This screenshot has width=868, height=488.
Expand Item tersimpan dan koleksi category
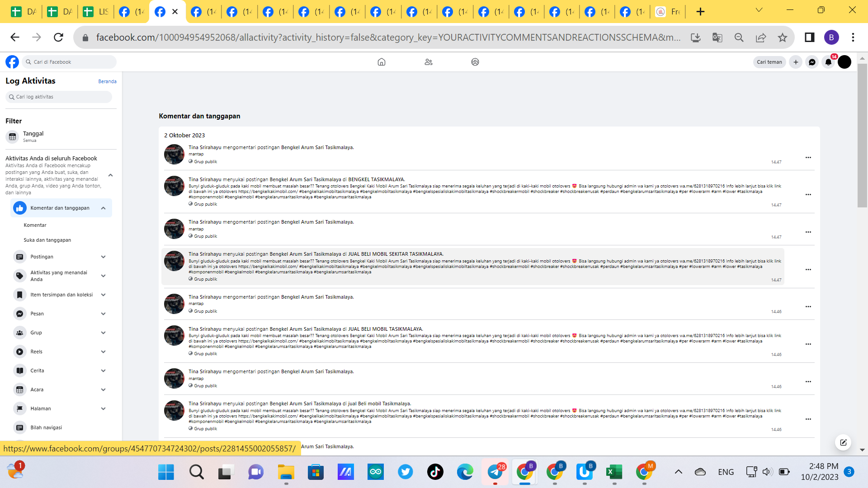tap(104, 295)
